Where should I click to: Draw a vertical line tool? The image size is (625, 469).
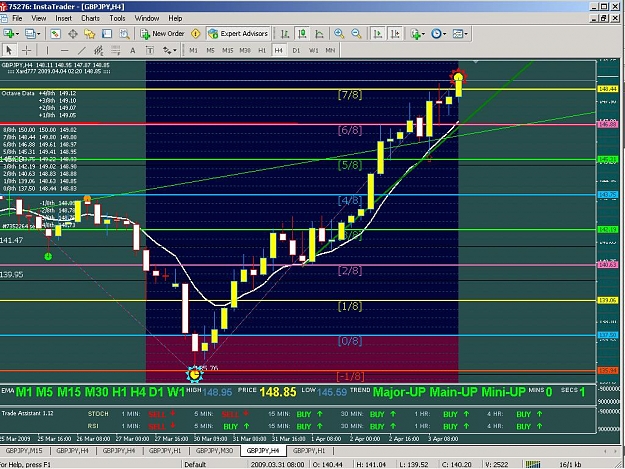(x=47, y=50)
